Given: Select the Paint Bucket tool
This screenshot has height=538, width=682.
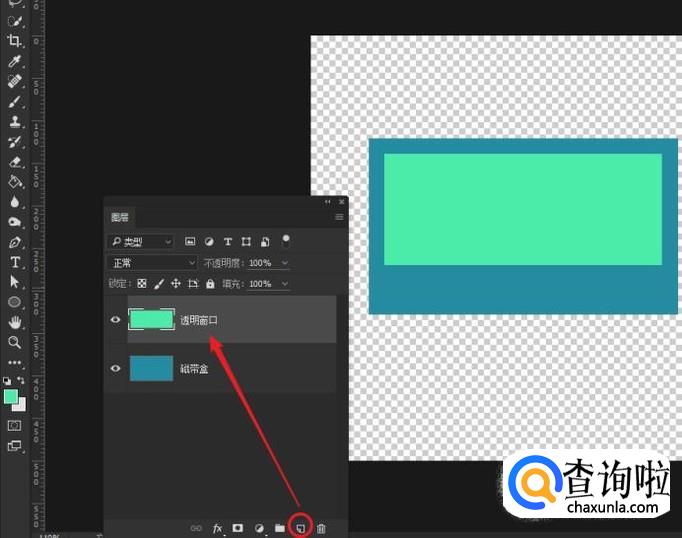Looking at the screenshot, I should (x=14, y=181).
